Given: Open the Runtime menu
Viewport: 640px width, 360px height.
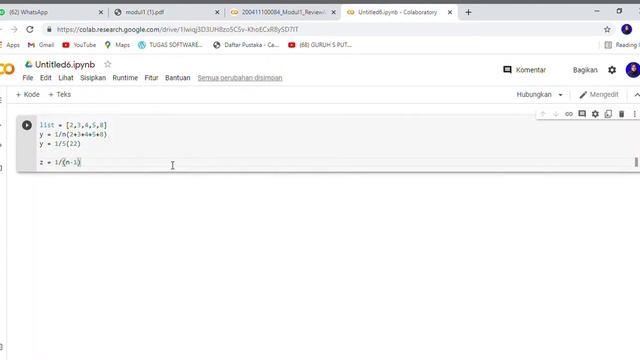Looking at the screenshot, I should (x=125, y=78).
